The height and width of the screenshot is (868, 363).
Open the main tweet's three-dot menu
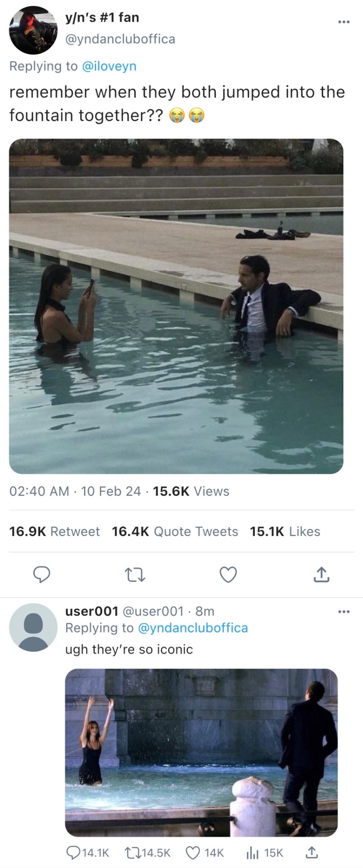pyautogui.click(x=344, y=21)
